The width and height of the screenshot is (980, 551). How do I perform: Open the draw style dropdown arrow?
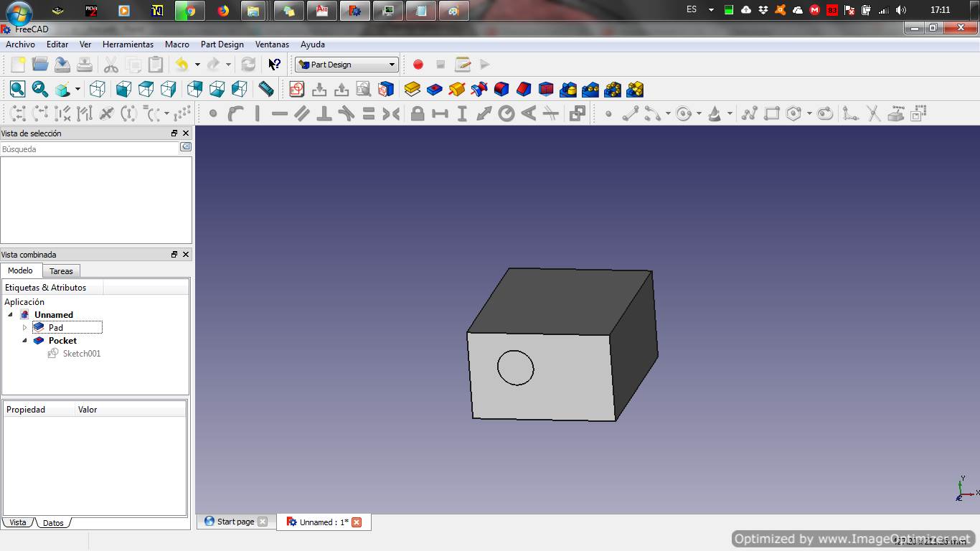click(x=77, y=89)
